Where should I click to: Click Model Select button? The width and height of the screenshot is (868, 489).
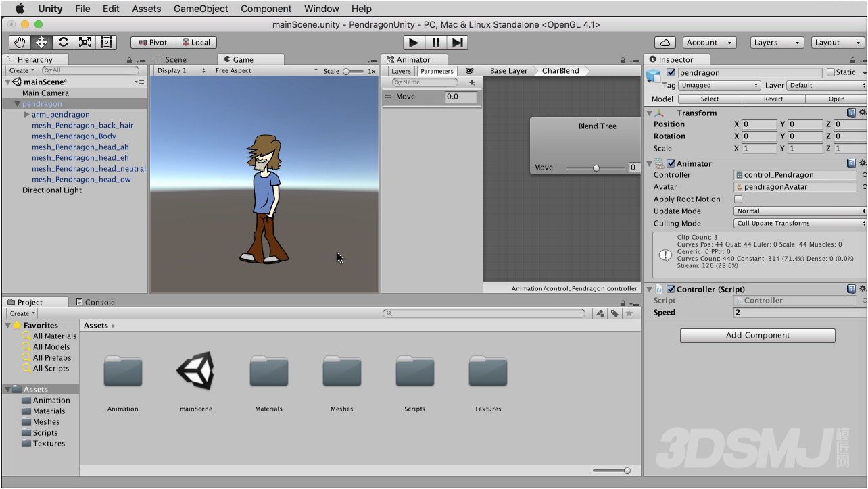(x=710, y=99)
